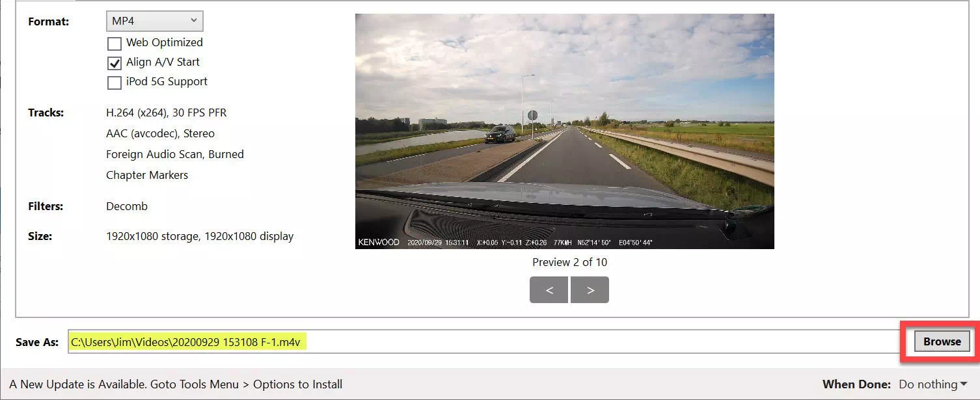Enable the Web Optimized checkbox
The width and height of the screenshot is (980, 400).
click(x=115, y=44)
